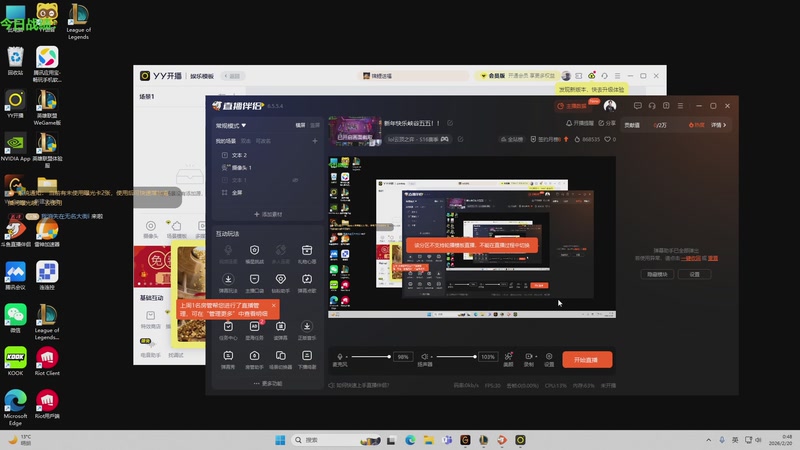The image size is (800, 450).
Task: Open the headset customer service icon
Action: tap(652, 106)
